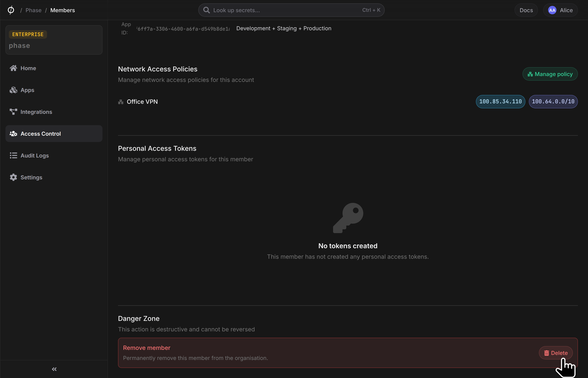Focus the Look up secrets search field

point(291,10)
